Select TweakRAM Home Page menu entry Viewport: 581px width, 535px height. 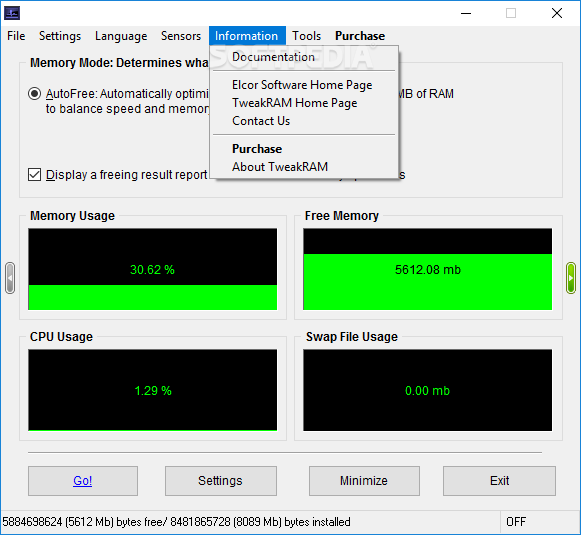point(304,103)
